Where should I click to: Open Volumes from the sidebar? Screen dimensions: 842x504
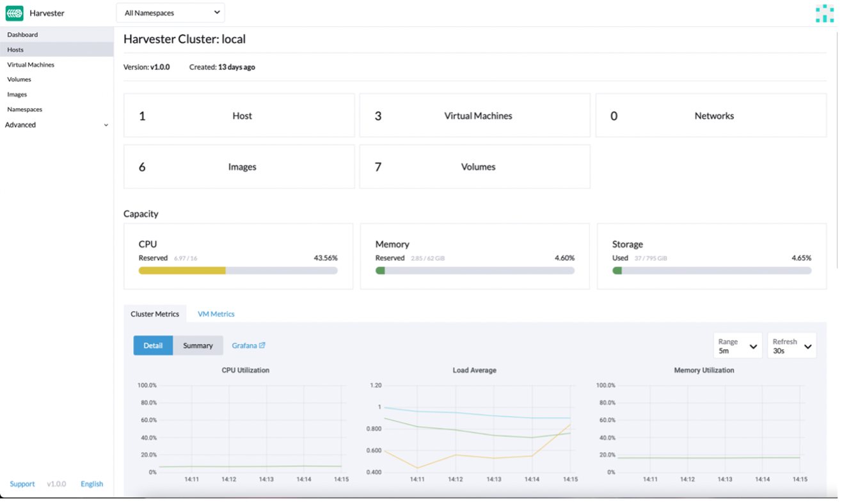(x=19, y=79)
